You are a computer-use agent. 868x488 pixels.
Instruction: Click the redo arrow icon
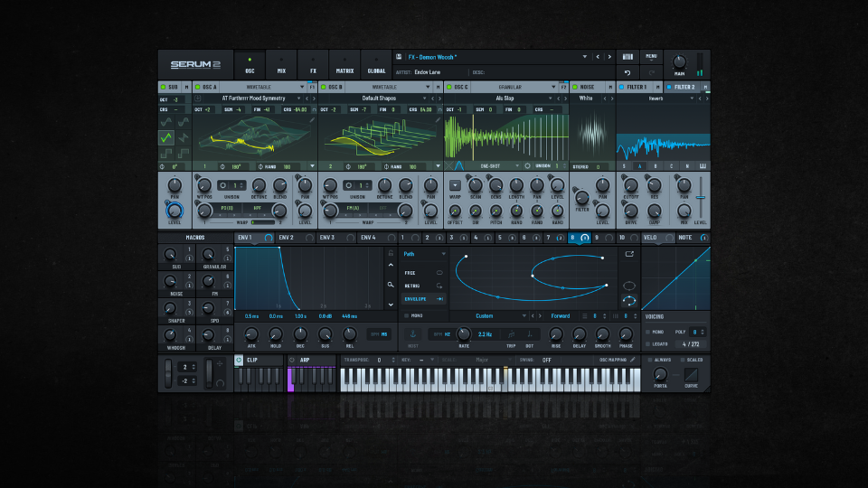coord(651,72)
